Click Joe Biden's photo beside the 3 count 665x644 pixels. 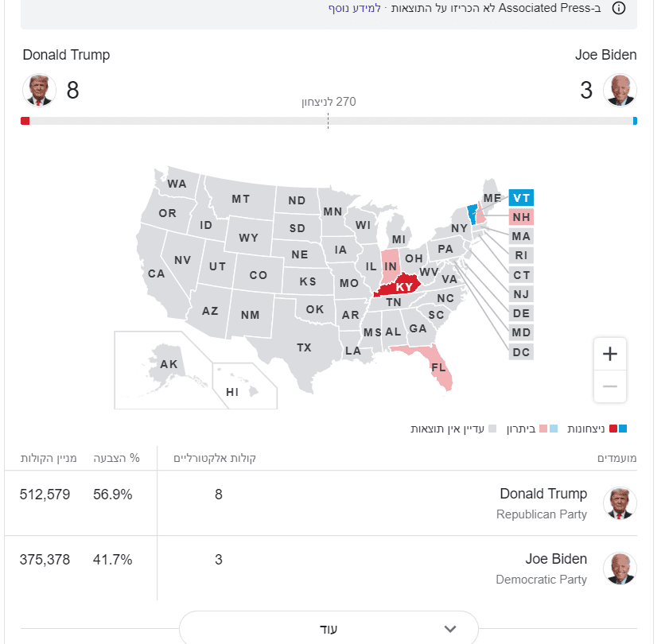tap(620, 90)
